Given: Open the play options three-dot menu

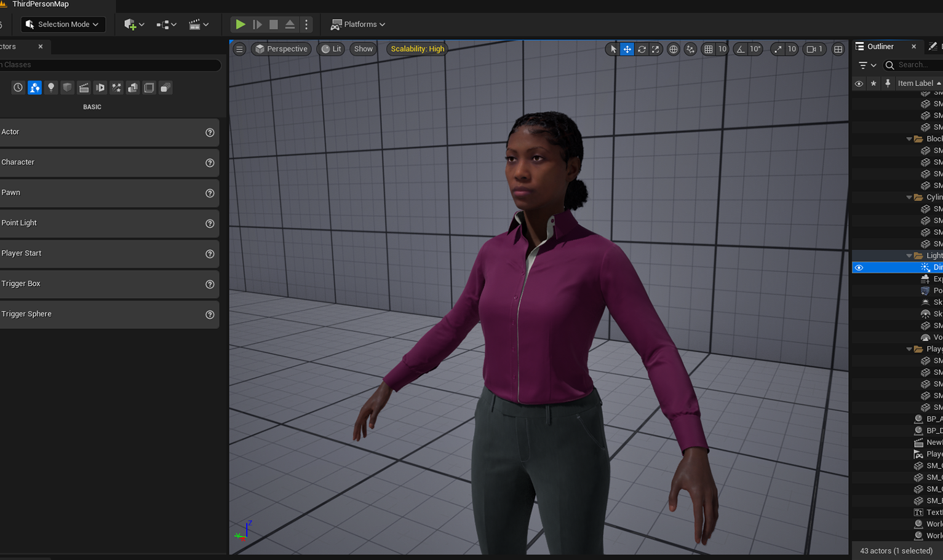Looking at the screenshot, I should point(306,25).
